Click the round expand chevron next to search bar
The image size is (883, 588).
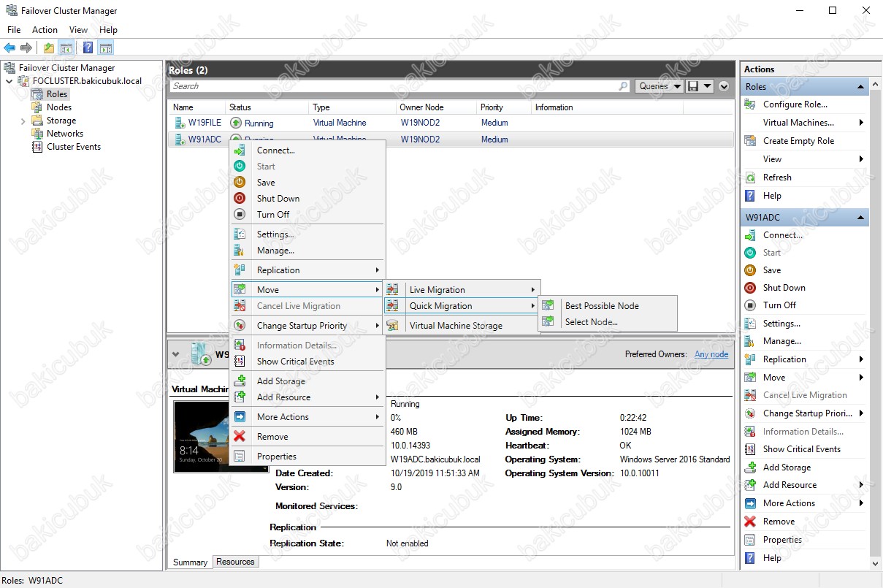tap(724, 86)
